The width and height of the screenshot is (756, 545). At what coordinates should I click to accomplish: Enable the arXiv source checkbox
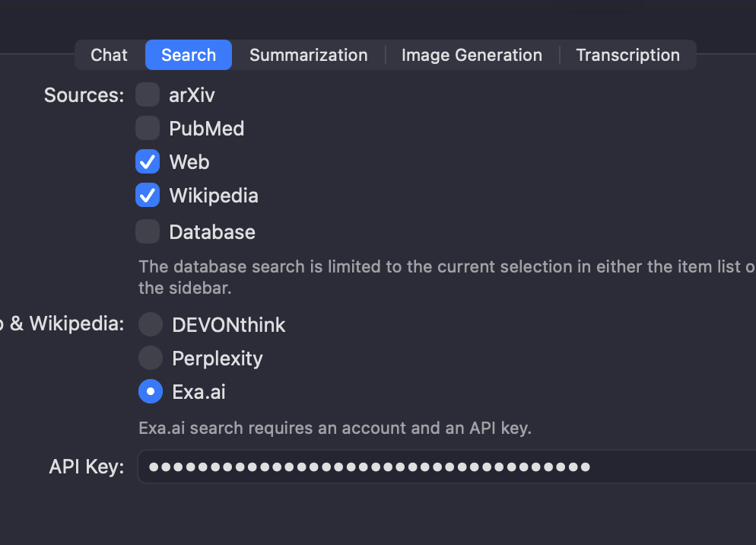click(148, 95)
